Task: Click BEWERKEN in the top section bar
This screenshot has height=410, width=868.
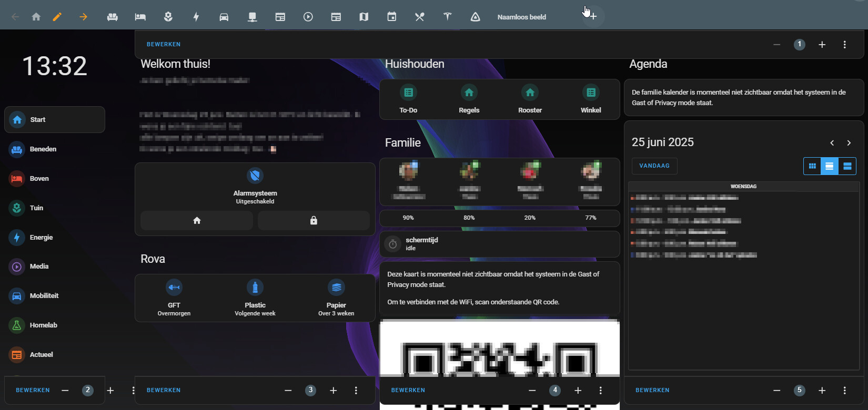Action: tap(164, 45)
